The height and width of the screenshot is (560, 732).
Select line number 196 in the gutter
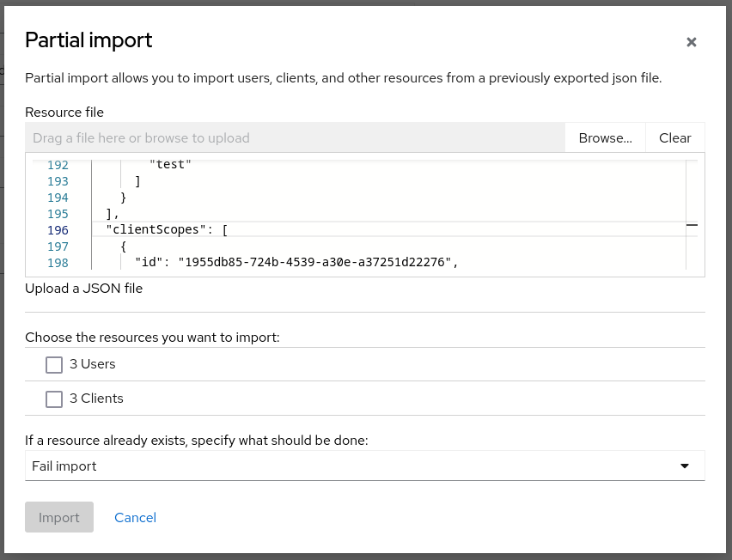click(x=57, y=230)
